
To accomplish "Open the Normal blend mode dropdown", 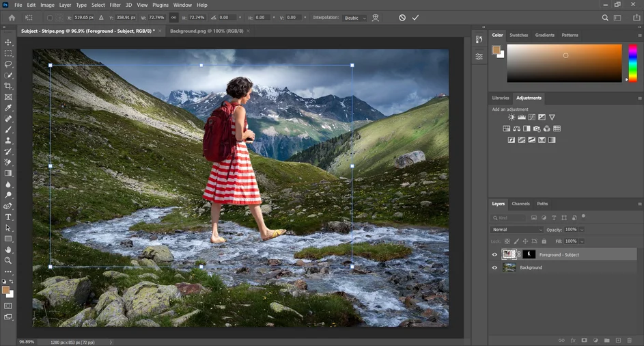I will pos(517,230).
